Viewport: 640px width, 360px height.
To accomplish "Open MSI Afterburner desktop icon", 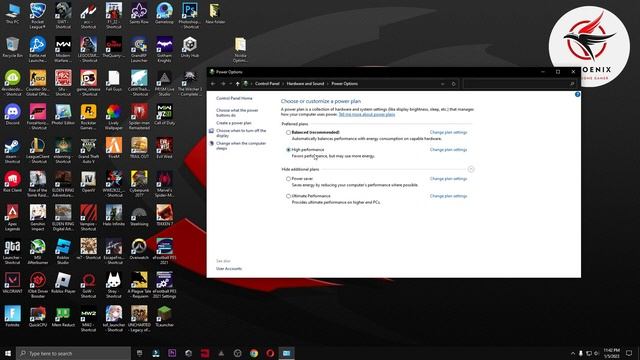I will (x=38, y=252).
